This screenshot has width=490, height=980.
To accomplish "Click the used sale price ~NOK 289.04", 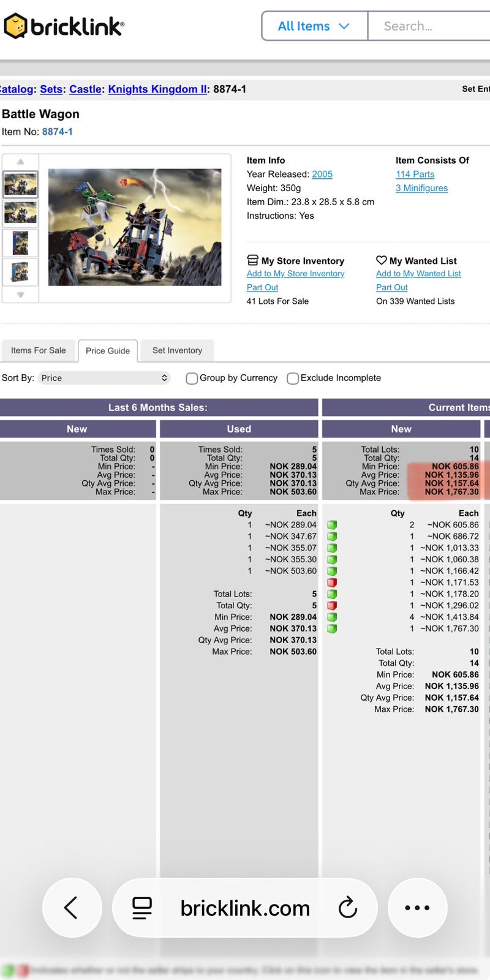I will (291, 525).
